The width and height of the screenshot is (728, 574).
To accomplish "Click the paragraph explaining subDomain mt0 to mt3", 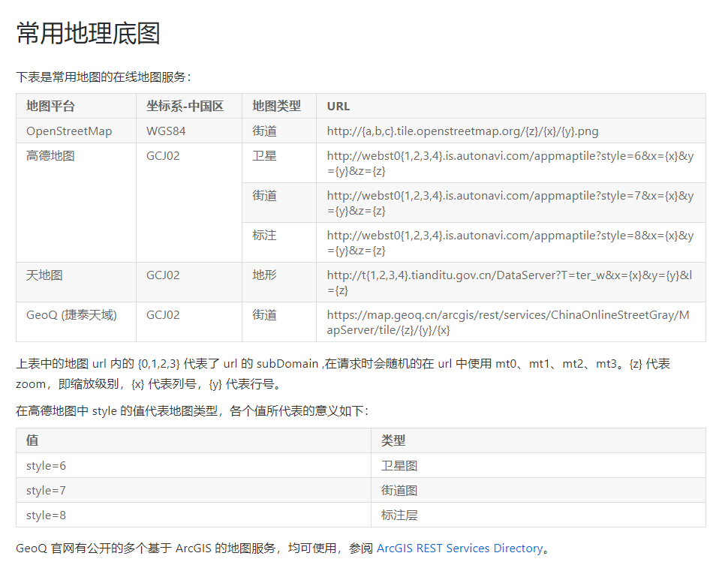I will click(x=343, y=374).
